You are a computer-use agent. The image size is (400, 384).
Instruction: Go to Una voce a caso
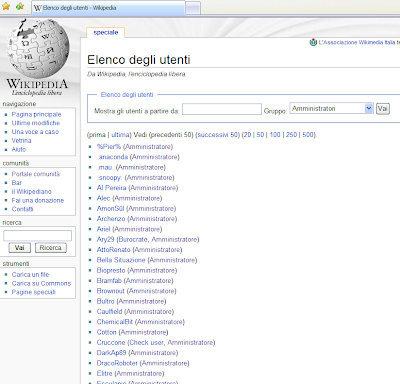click(35, 132)
